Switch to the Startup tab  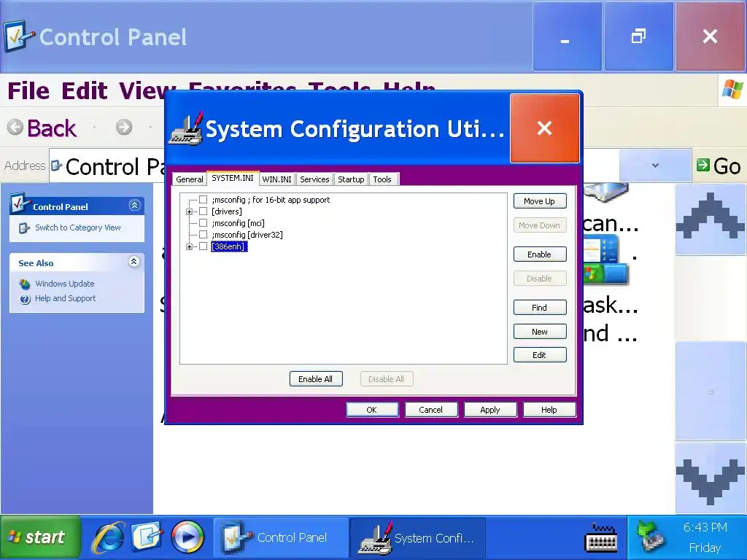tap(351, 179)
